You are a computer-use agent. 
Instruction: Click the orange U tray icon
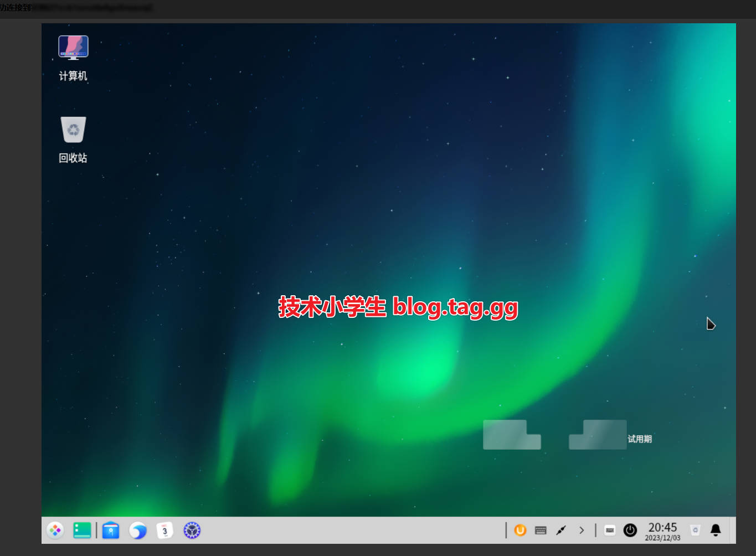tap(520, 530)
